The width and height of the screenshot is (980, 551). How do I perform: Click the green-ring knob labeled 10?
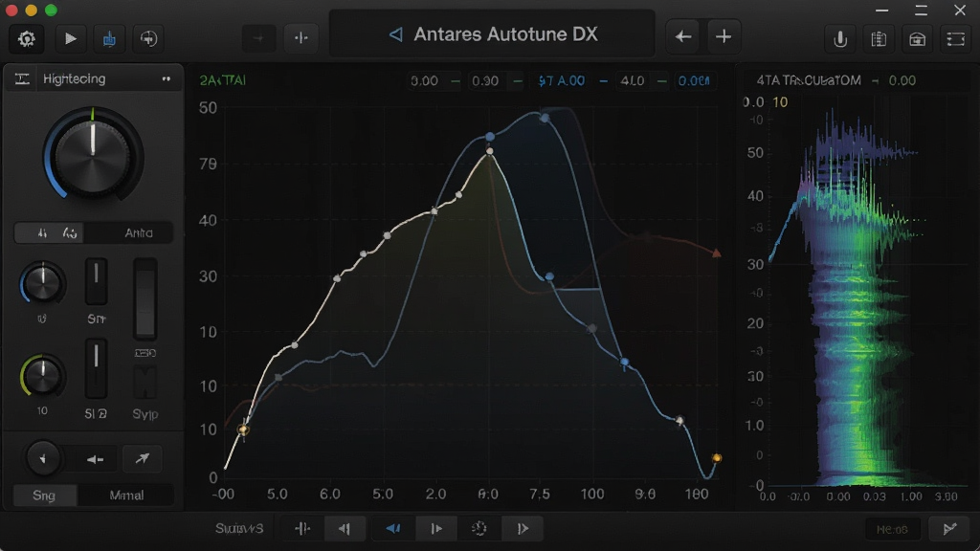[42, 375]
